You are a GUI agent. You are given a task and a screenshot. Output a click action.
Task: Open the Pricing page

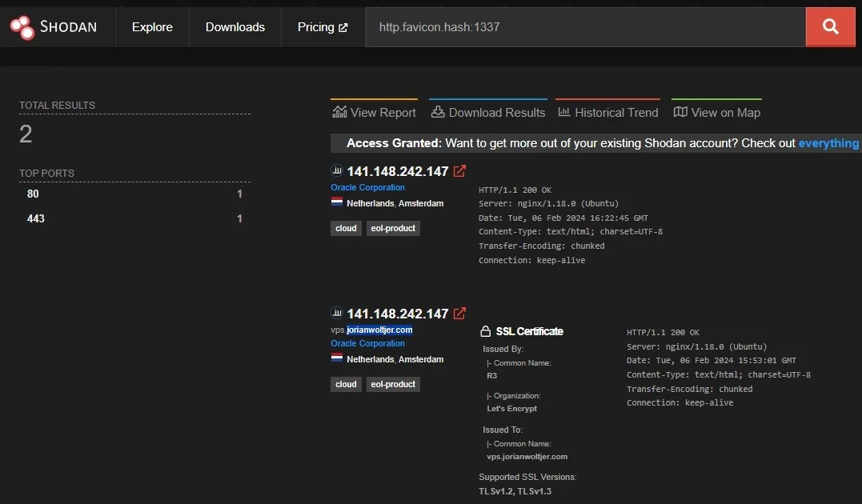323,27
